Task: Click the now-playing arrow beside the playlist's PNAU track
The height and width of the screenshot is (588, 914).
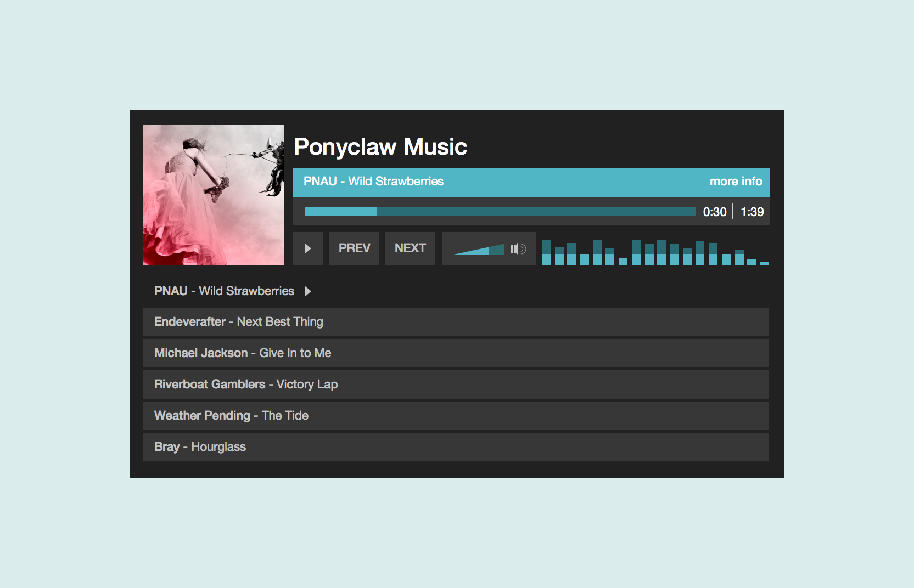Action: (x=308, y=291)
